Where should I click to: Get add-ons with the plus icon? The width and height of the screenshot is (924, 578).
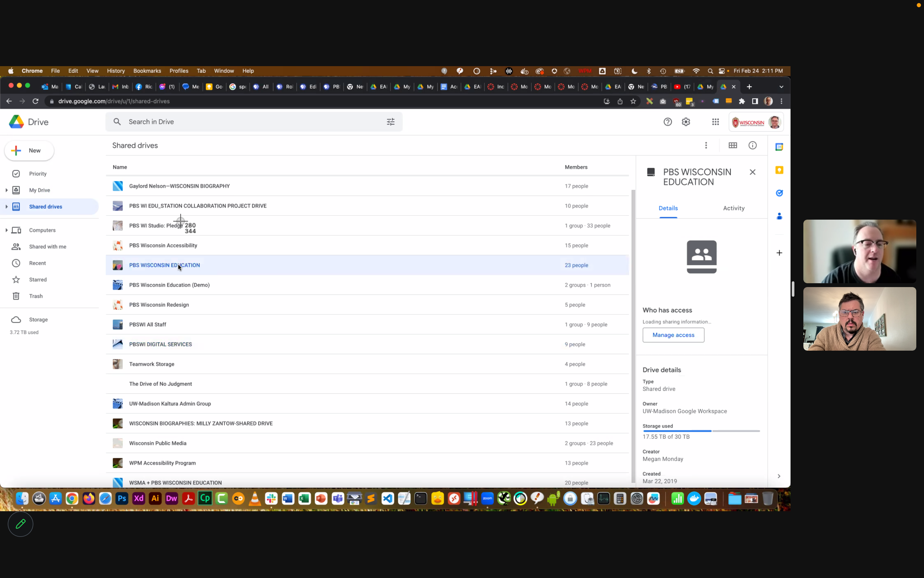(779, 253)
